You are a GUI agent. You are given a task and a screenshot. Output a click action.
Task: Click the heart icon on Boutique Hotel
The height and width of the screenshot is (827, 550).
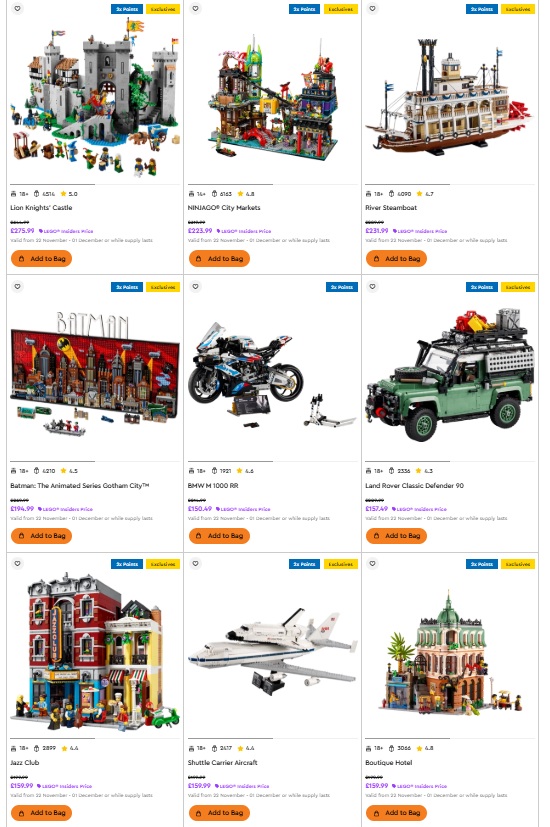(x=372, y=563)
